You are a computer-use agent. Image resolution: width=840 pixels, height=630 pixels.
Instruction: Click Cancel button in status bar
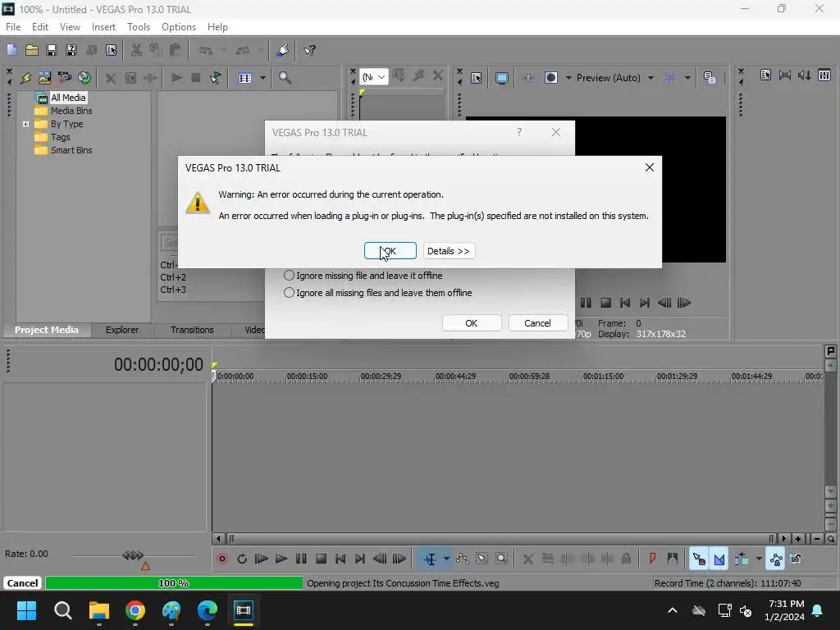point(22,583)
